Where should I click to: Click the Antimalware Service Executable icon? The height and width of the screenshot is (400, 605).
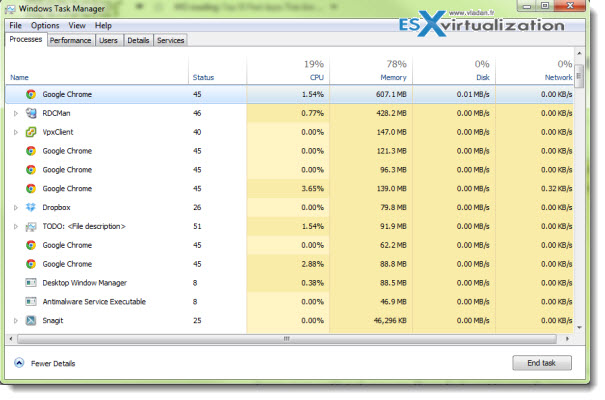coord(31,302)
